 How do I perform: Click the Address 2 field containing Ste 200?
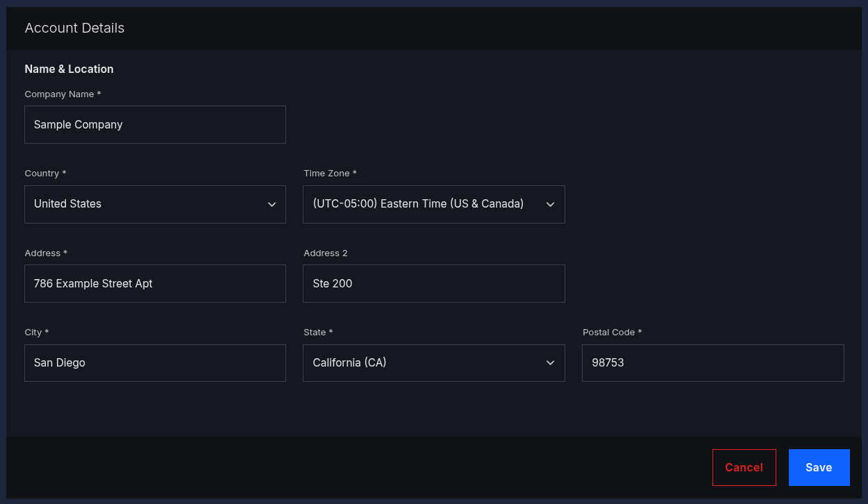[x=434, y=283]
